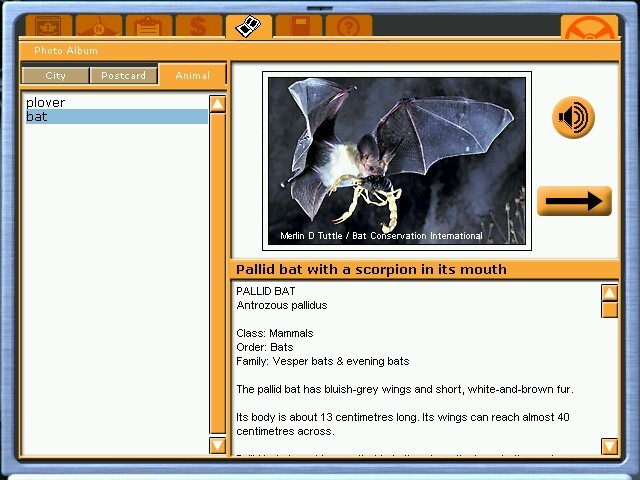
Task: Open the dollar money tab
Action: tap(198, 26)
